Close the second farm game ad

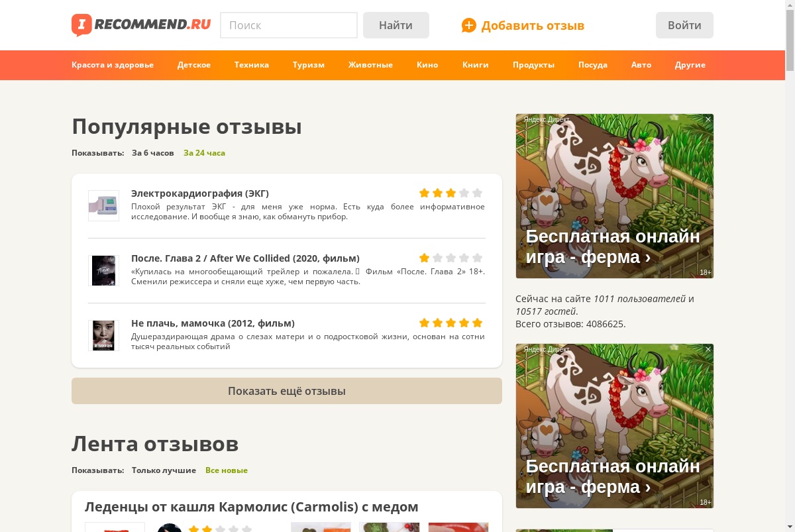click(708, 349)
